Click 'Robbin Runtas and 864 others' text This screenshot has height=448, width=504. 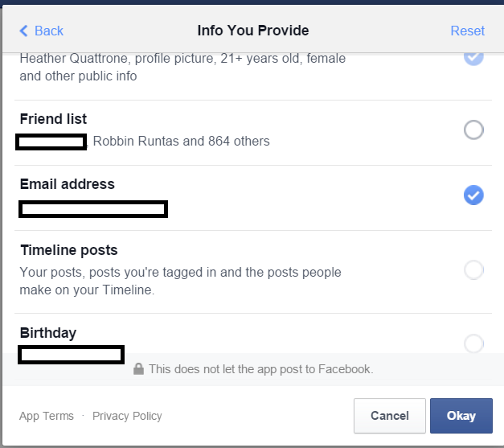tap(182, 141)
